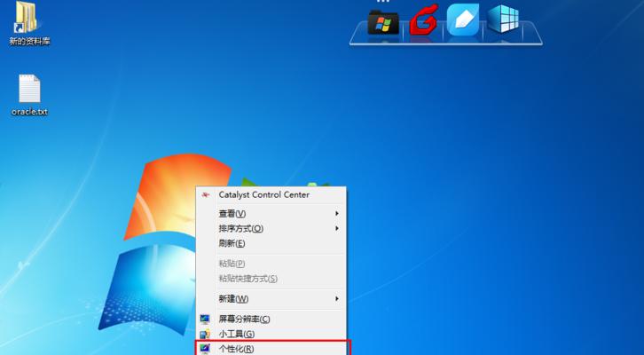The width and height of the screenshot is (644, 355).
Task: Open the Windows-logo folder in dock
Action: (x=383, y=22)
